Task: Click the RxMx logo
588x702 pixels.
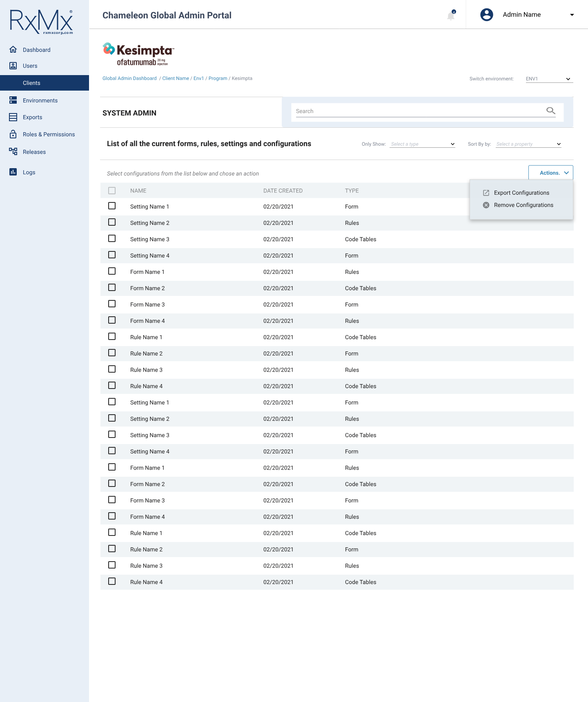Action: click(x=41, y=22)
